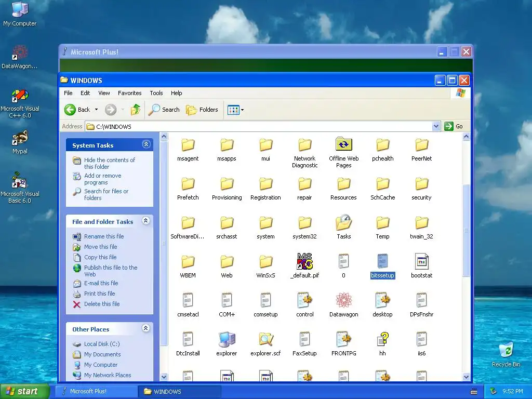Click Print this file link

click(99, 294)
